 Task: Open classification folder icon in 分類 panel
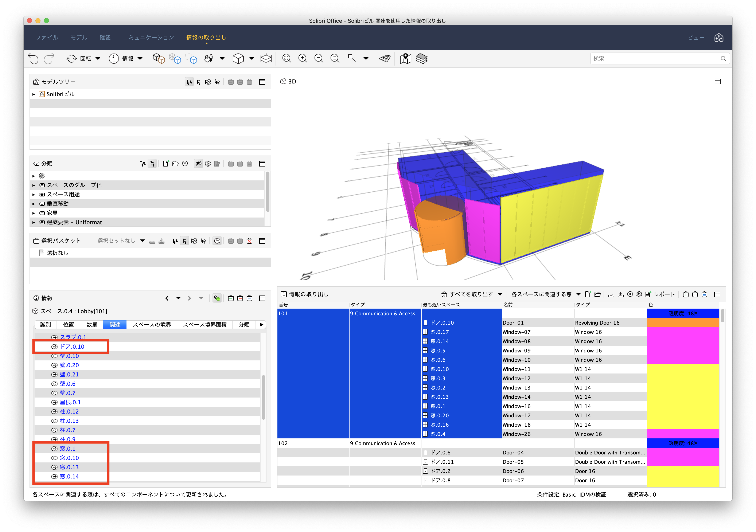[175, 164]
